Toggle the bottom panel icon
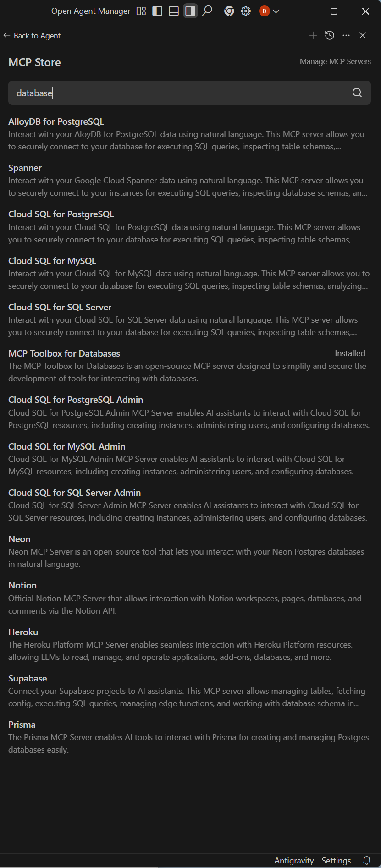 pos(174,11)
